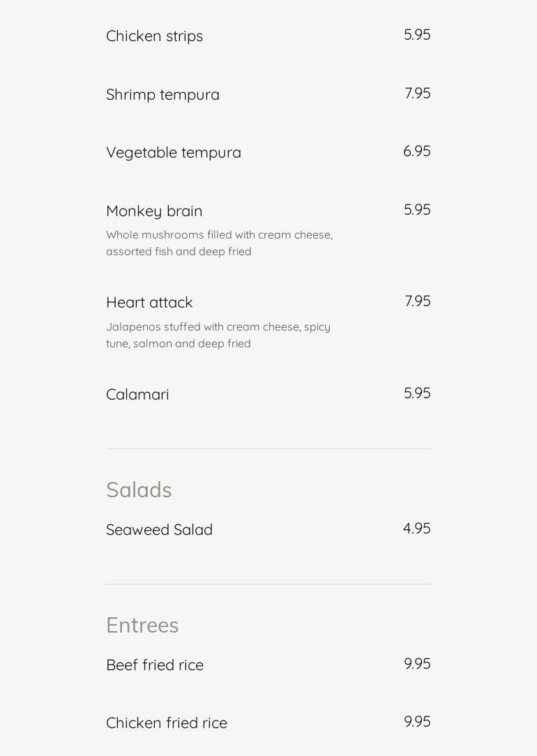537x756 pixels.
Task: Click the 9.95 price for Beef fried rice
Action: [x=417, y=663]
